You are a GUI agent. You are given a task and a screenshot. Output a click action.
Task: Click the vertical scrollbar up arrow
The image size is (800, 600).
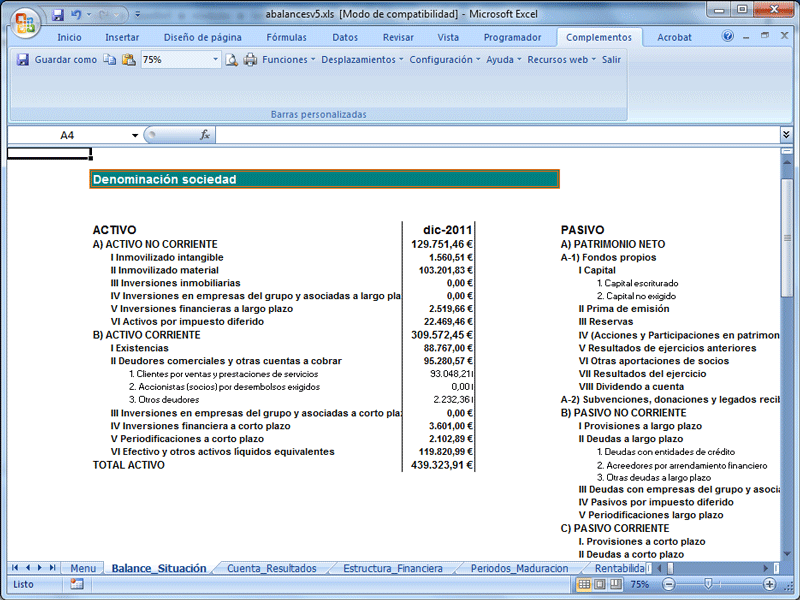click(786, 162)
